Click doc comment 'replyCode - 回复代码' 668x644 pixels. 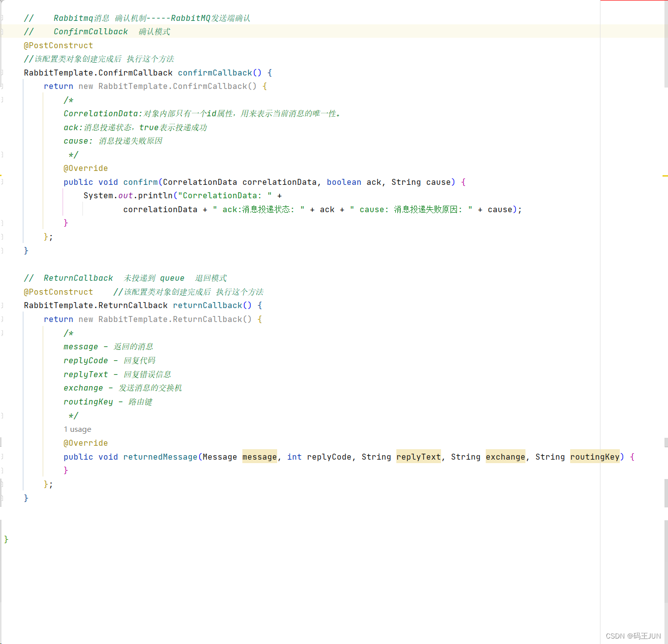pos(109,360)
